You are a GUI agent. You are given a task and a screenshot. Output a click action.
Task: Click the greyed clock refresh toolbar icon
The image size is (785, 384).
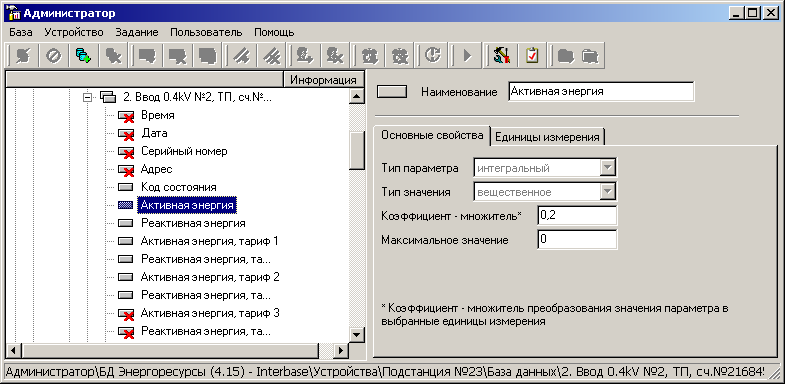tap(432, 56)
